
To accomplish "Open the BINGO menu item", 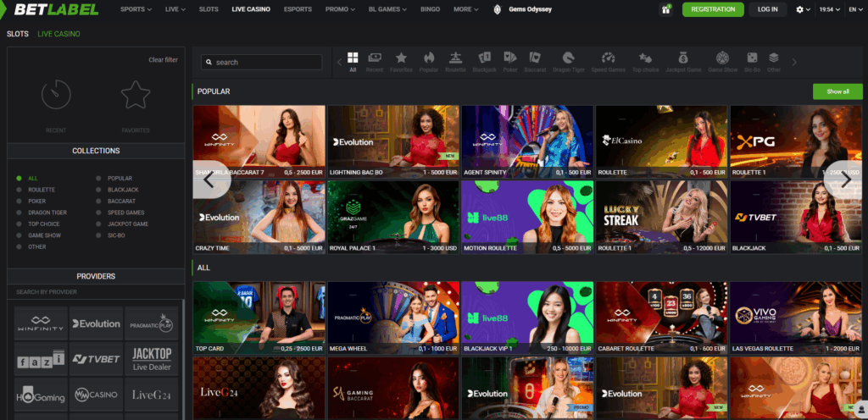I will (x=430, y=9).
